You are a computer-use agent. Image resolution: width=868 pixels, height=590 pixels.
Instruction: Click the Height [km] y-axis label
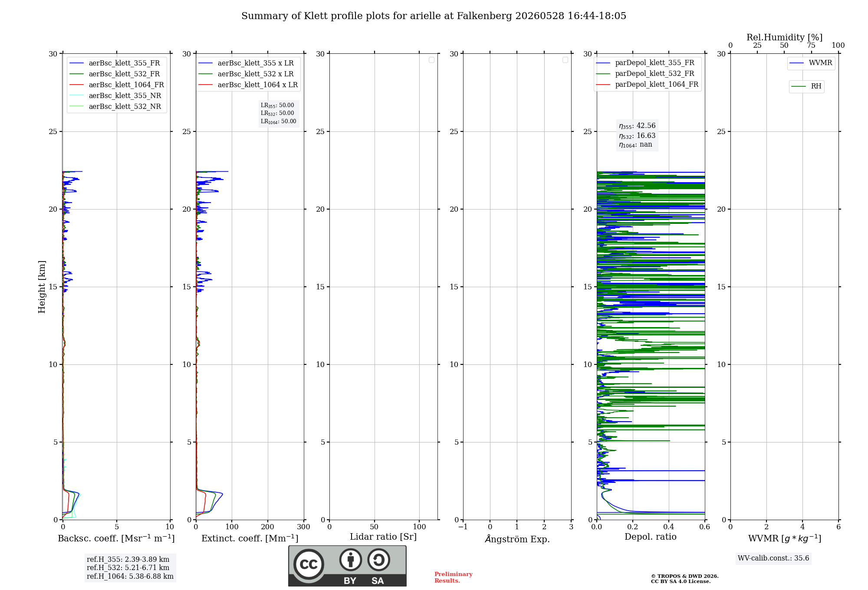(42, 287)
